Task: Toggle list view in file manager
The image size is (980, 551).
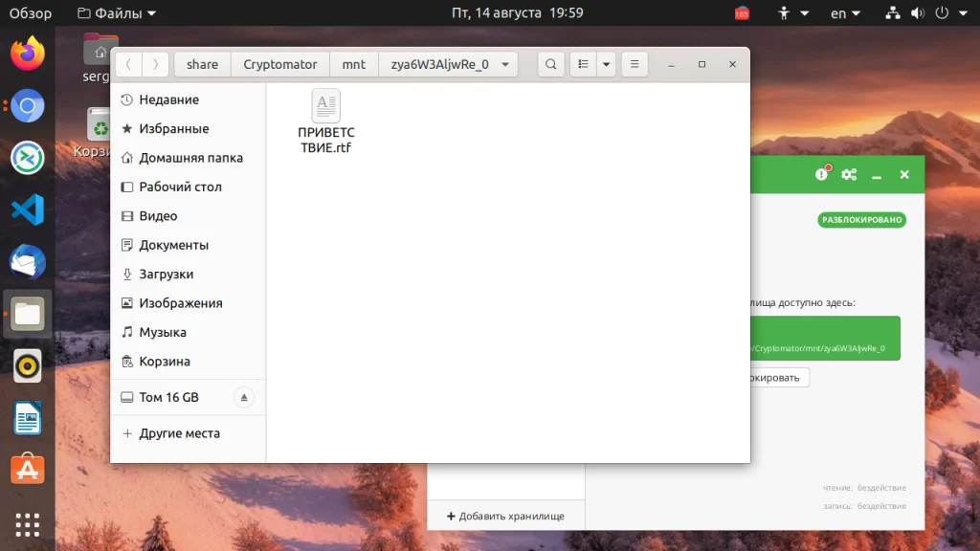Action: coord(583,64)
